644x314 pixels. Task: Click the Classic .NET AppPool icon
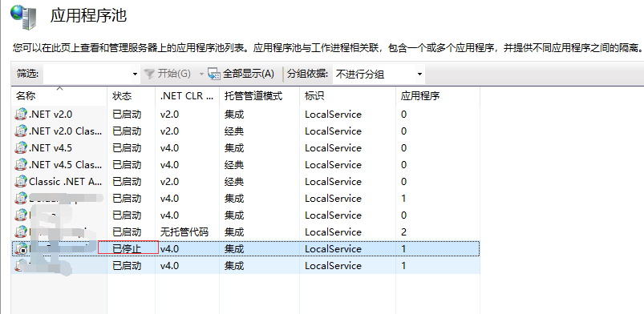tap(21, 182)
